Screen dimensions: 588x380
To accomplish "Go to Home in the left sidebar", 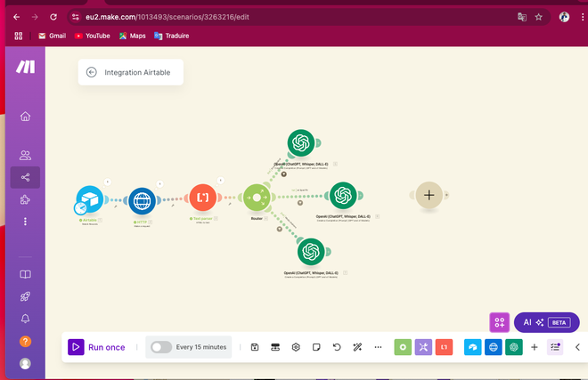I will (x=25, y=117).
